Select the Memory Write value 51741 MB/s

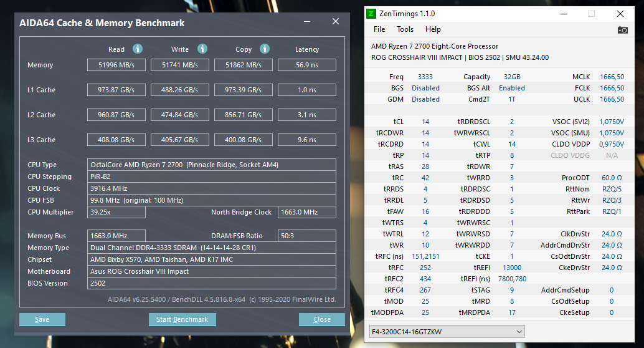pos(180,65)
